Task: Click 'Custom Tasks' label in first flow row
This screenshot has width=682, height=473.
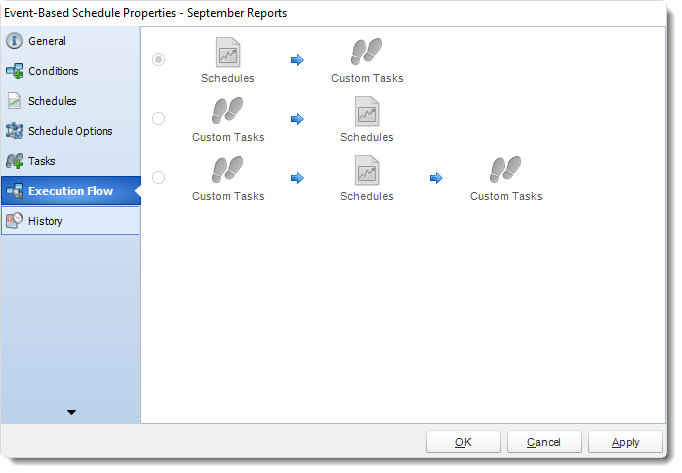Action: tap(367, 78)
